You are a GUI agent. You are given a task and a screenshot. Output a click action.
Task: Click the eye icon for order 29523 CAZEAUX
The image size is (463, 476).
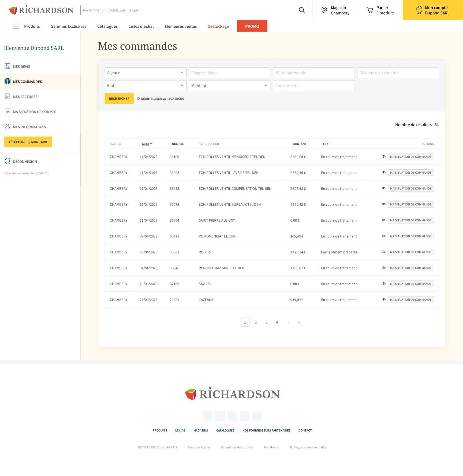coord(383,300)
